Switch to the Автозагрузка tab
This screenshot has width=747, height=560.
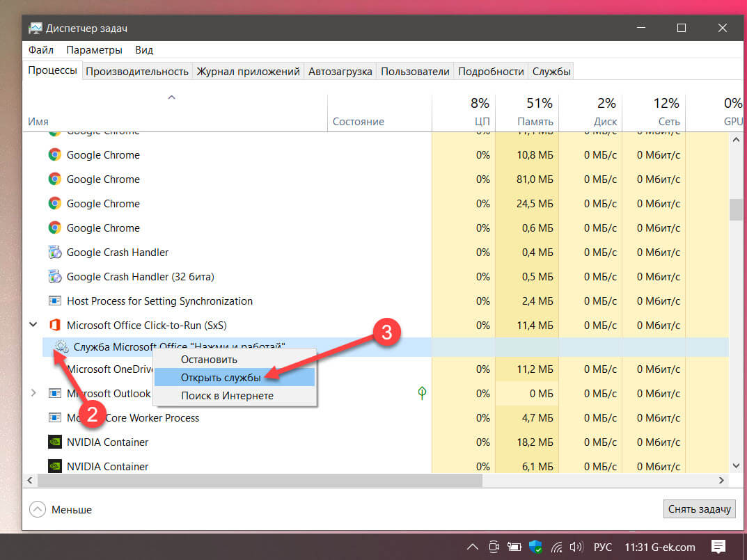[x=340, y=72]
